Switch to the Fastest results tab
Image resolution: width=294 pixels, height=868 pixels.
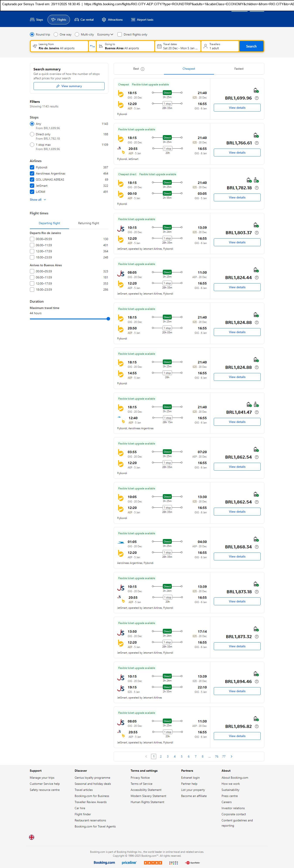pyautogui.click(x=239, y=69)
